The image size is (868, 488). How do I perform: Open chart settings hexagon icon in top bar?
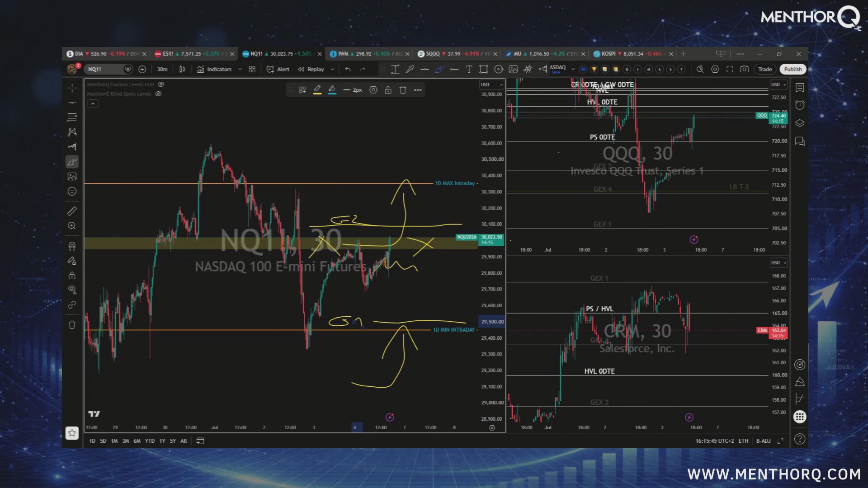coord(715,69)
